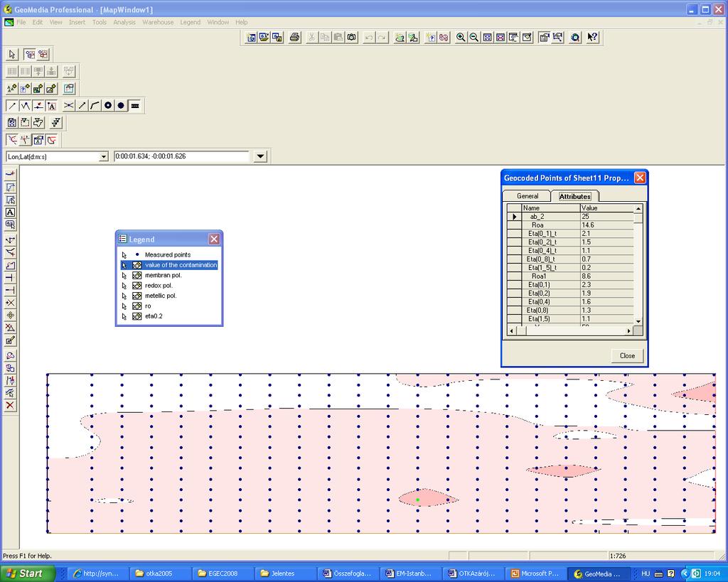Select the ab_2 attribute row
Viewport: 728px width, 582px height.
click(570, 217)
